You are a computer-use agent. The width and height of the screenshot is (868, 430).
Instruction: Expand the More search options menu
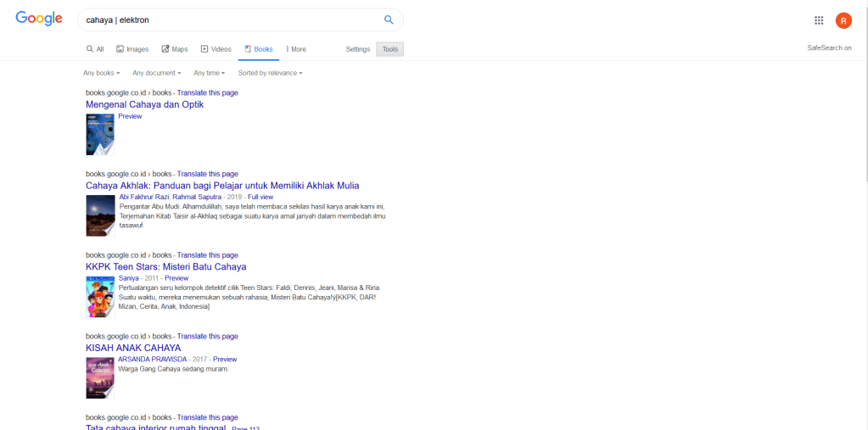[x=296, y=49]
